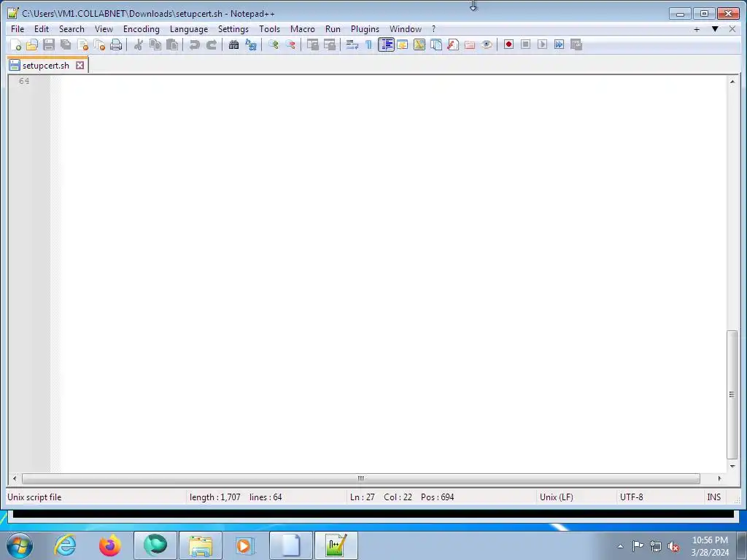Toggle INS insert mode indicator

[x=713, y=497]
